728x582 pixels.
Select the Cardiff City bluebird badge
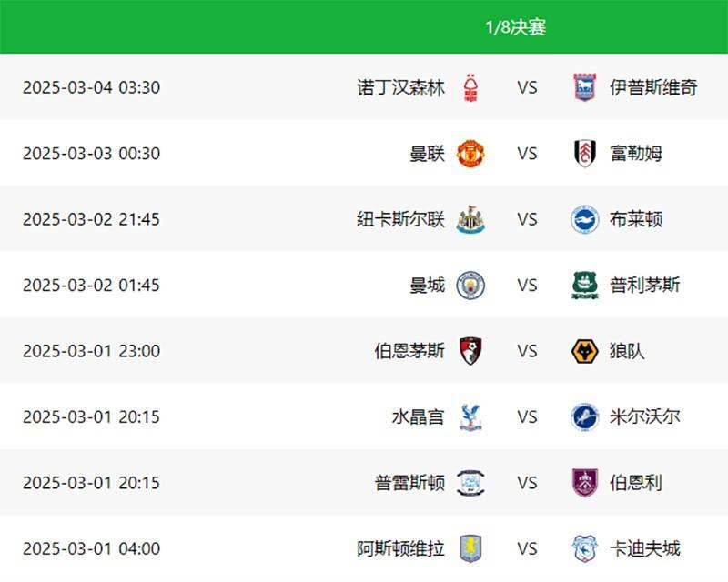click(x=584, y=548)
